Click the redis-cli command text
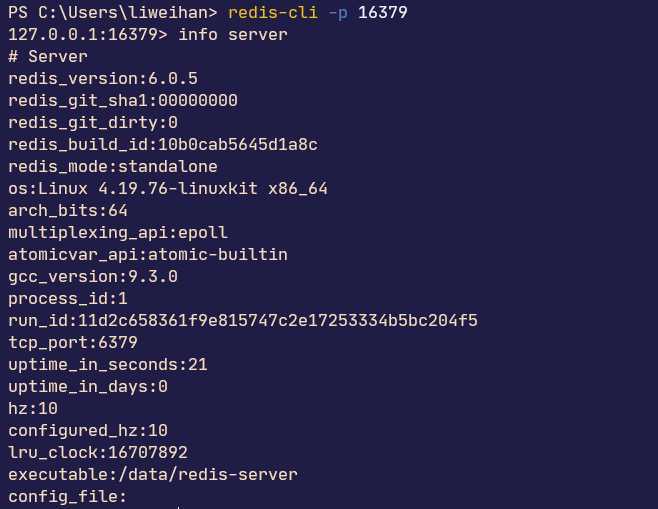This screenshot has height=509, width=658. click(x=273, y=12)
